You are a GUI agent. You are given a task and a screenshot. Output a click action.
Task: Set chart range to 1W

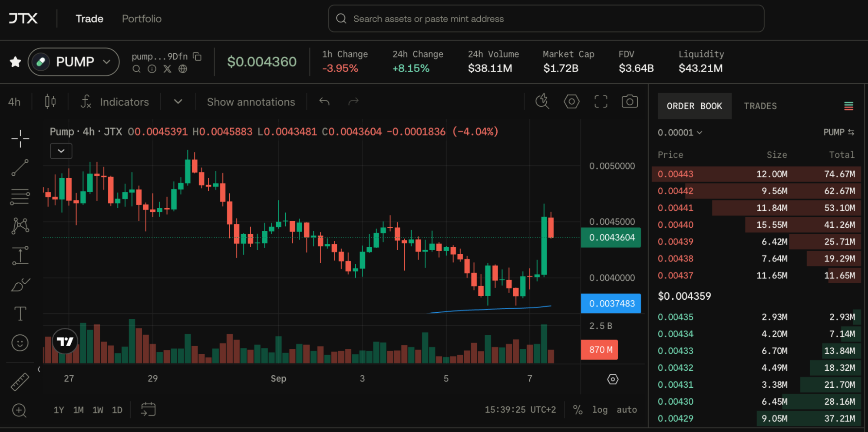point(98,410)
